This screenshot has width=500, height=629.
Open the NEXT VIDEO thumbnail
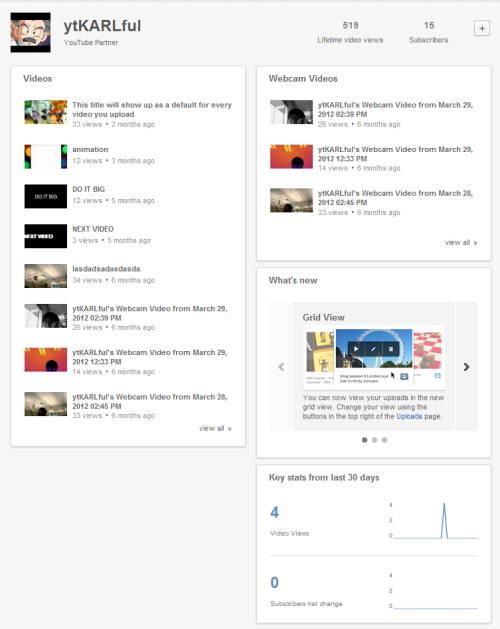click(x=46, y=236)
